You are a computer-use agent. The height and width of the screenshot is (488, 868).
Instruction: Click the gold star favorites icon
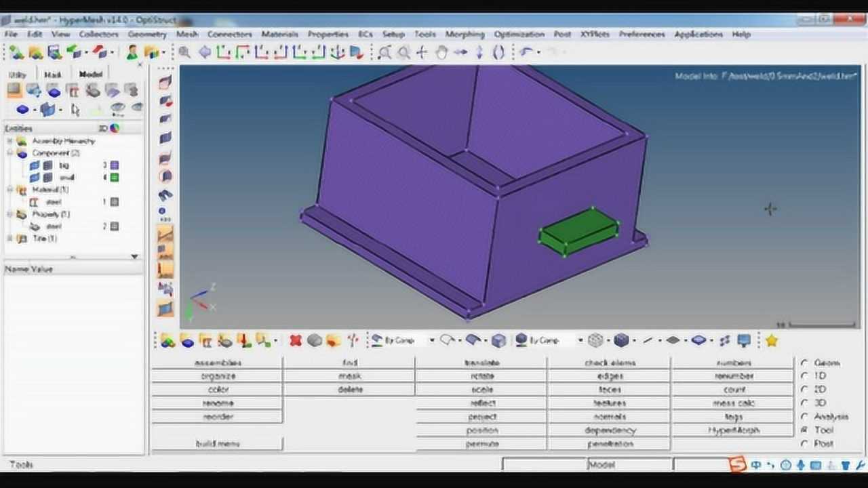tap(771, 340)
